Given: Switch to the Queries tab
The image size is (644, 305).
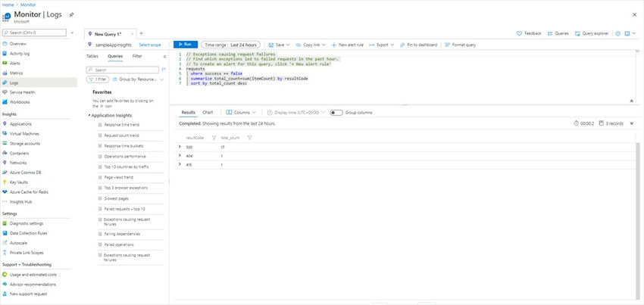Looking at the screenshot, I should point(115,56).
